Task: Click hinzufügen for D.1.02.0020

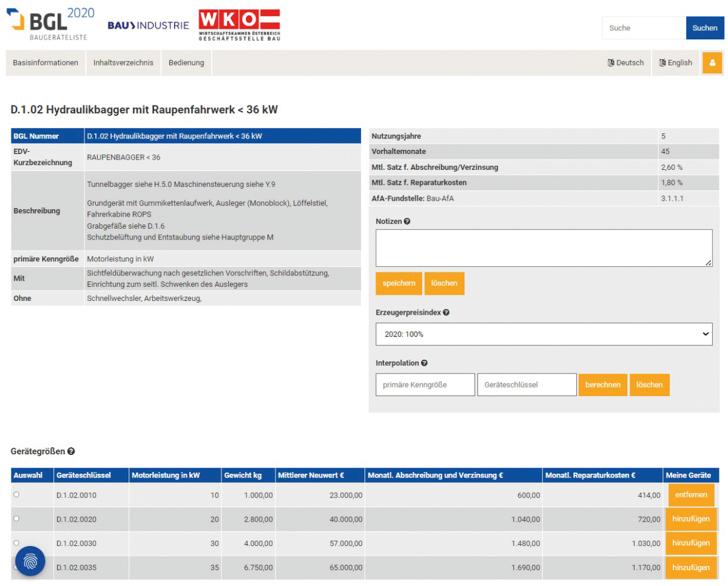Action: click(691, 519)
